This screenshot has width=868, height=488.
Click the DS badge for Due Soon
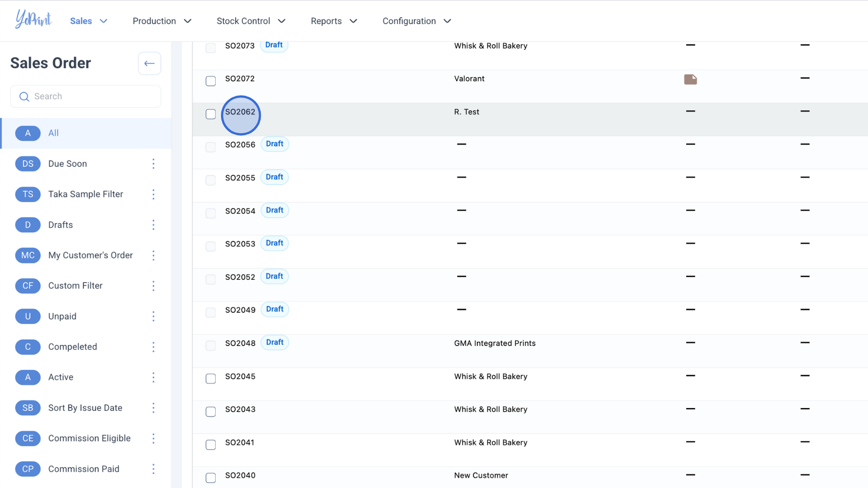point(28,164)
